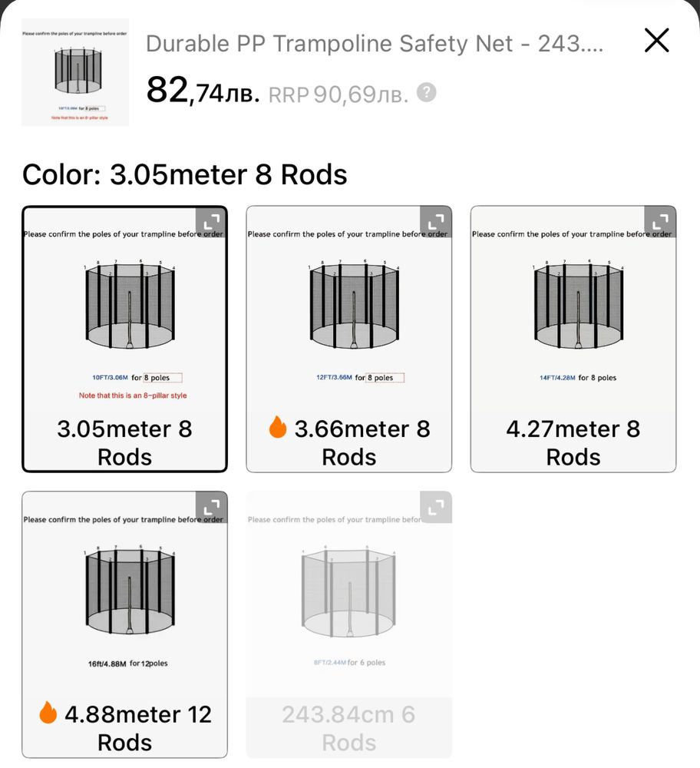Select the 3.05meter 8 Rods variant
The height and width of the screenshot is (768, 700).
point(125,339)
